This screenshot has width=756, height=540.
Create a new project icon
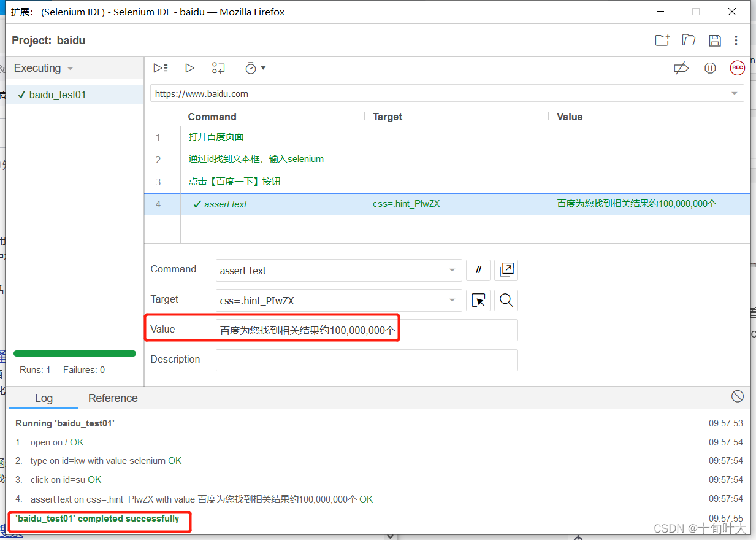tap(662, 40)
